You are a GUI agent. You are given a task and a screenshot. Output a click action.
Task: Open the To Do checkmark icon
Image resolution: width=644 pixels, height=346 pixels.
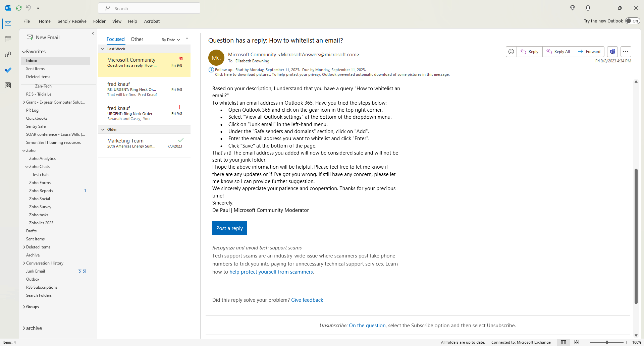tap(8, 70)
